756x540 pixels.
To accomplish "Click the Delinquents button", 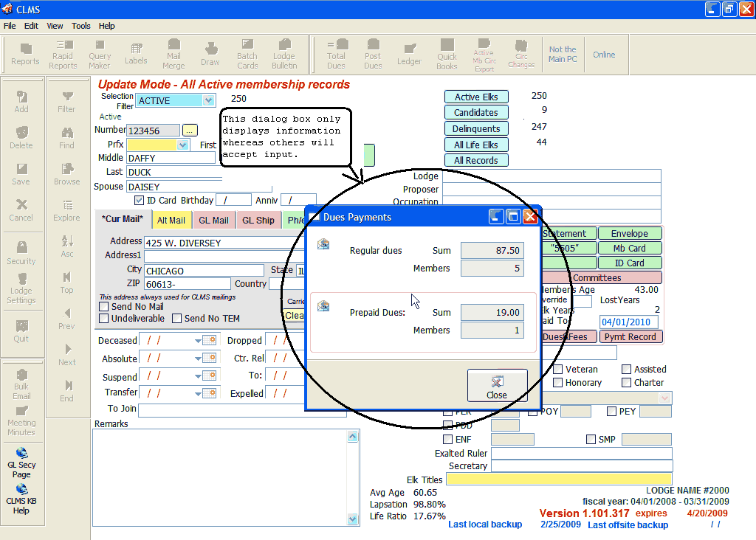I will pyautogui.click(x=476, y=128).
